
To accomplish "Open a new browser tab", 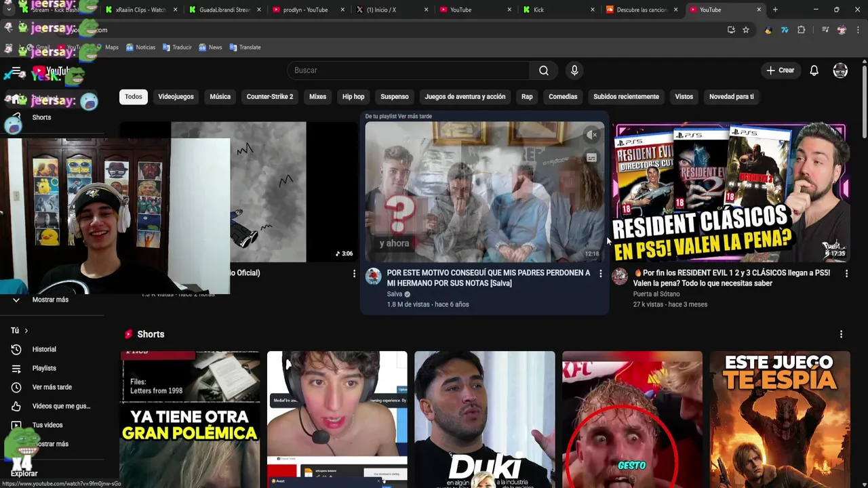I will pyautogui.click(x=775, y=9).
